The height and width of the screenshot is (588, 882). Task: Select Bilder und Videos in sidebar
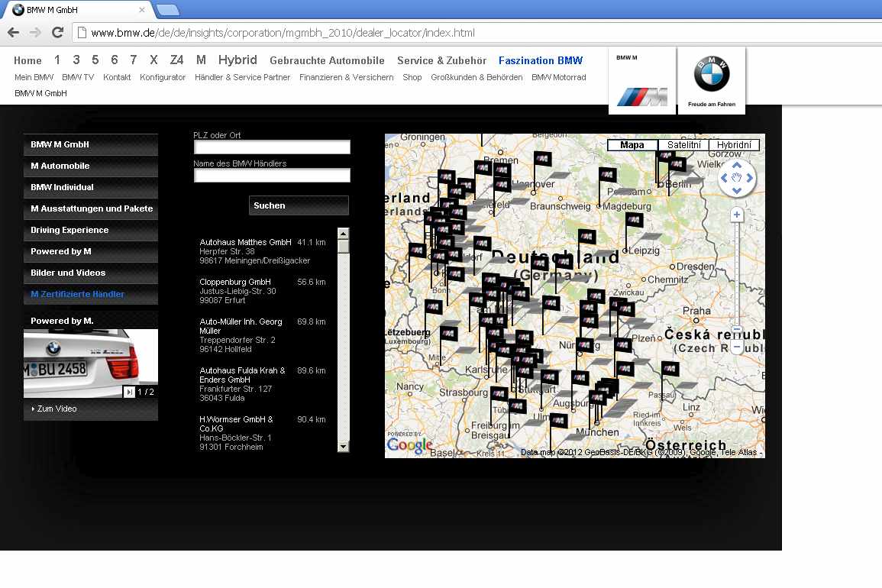[x=91, y=273]
